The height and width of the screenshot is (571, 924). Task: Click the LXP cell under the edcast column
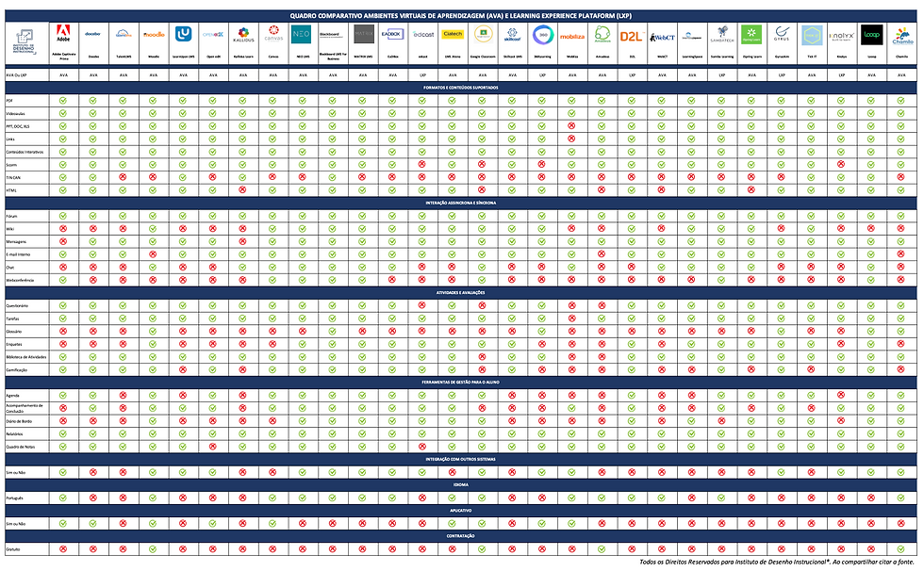click(422, 75)
